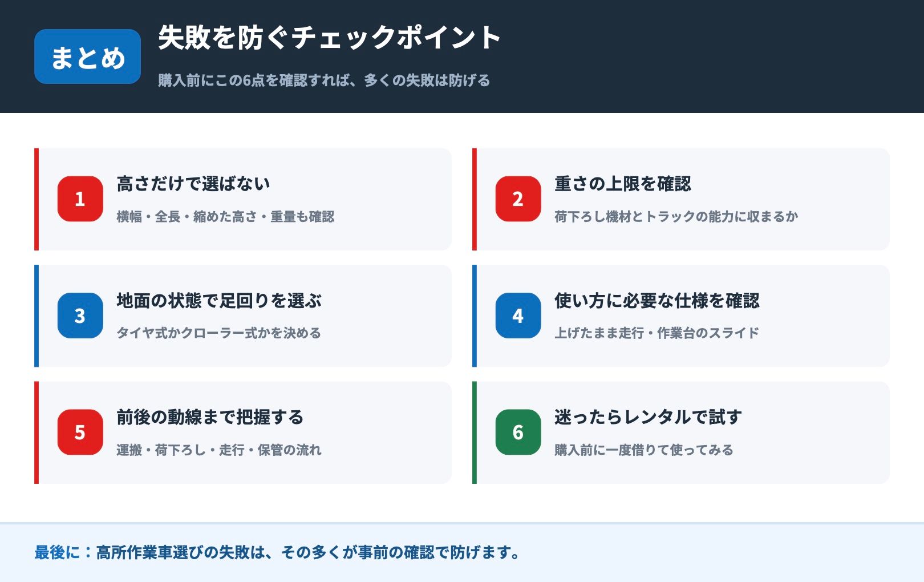
Task: Click the red number 2 badge
Action: click(518, 199)
